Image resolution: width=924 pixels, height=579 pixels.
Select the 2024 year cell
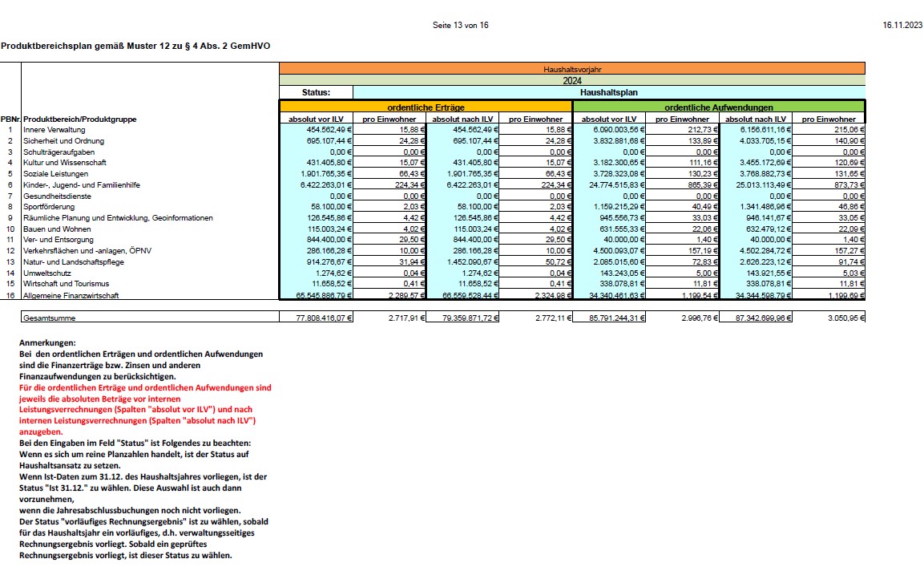coord(571,80)
